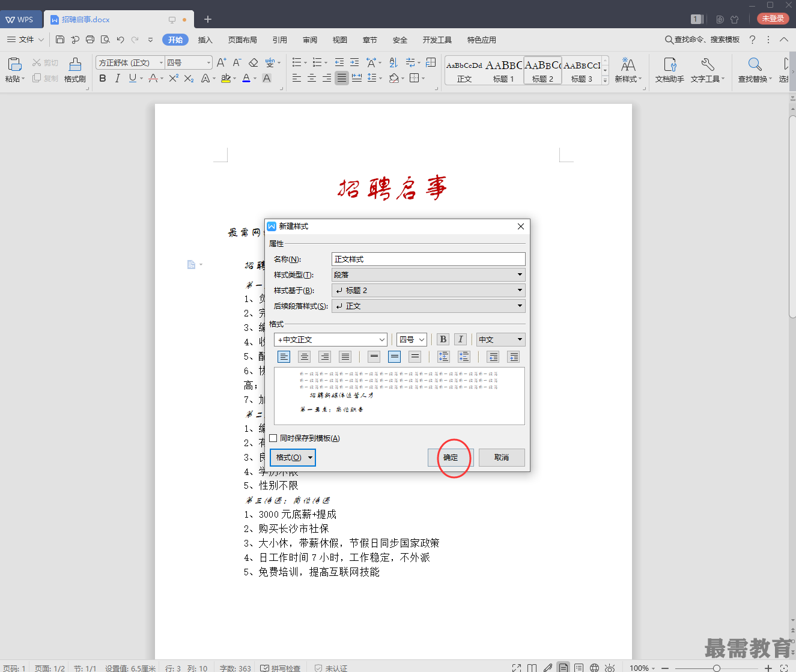Click the character shading A icon
This screenshot has width=796, height=672.
coord(267,78)
